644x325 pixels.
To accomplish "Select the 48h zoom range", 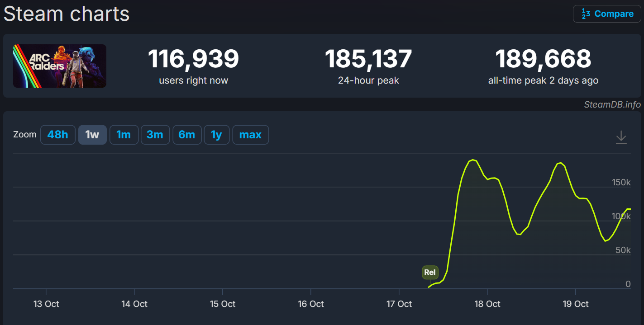I will click(x=57, y=135).
